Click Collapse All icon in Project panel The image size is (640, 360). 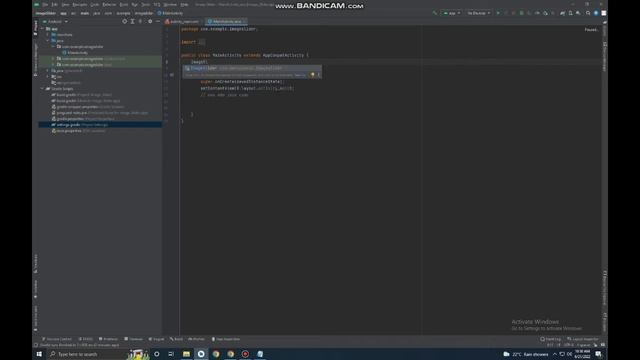(x=140, y=21)
